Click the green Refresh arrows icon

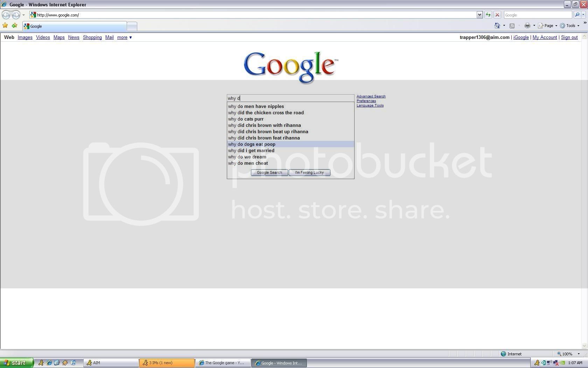pos(488,15)
